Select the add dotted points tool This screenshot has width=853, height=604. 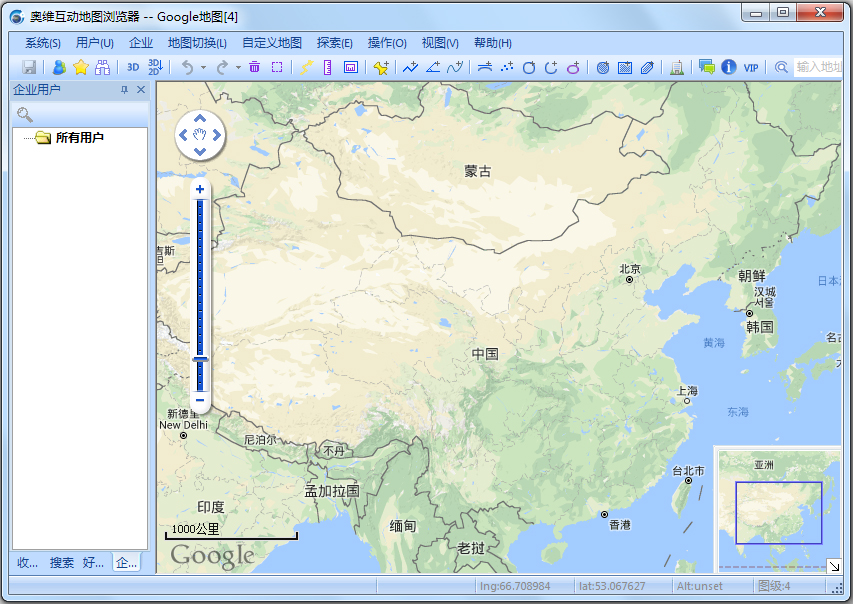coord(507,67)
